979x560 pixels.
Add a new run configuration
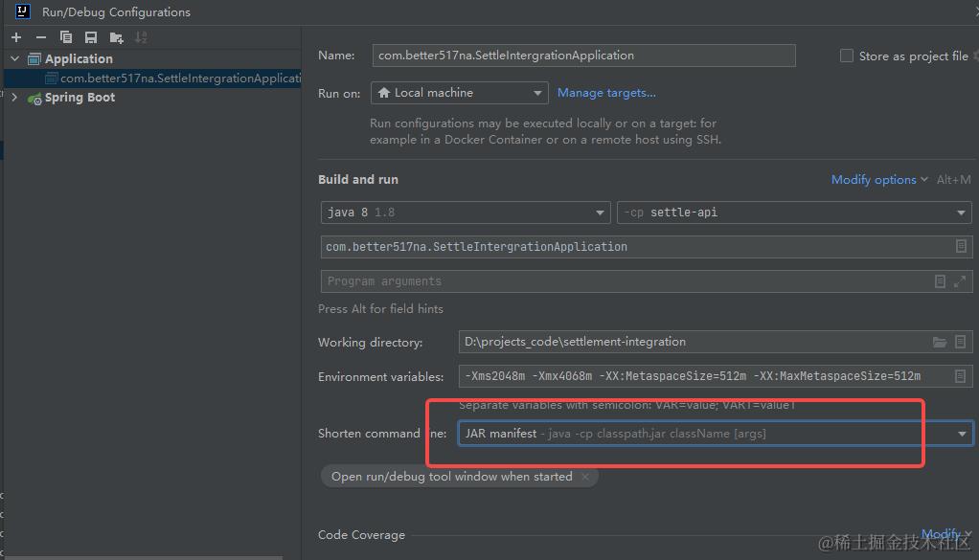16,37
